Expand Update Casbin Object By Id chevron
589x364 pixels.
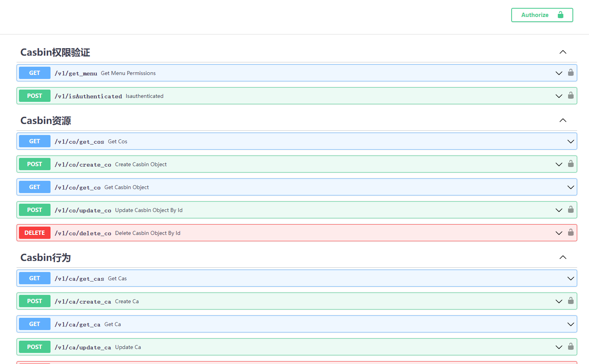tap(559, 210)
